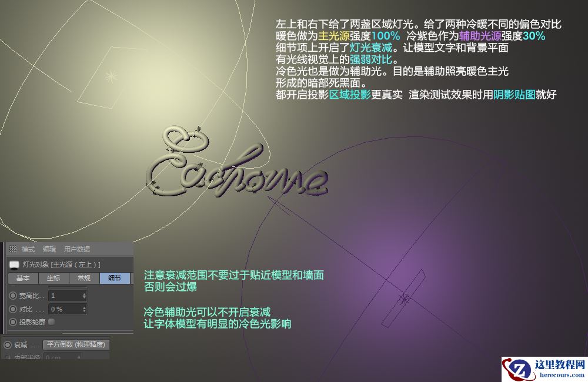588x382 pixels.
Task: Select the 细节 tab
Action: click(115, 278)
